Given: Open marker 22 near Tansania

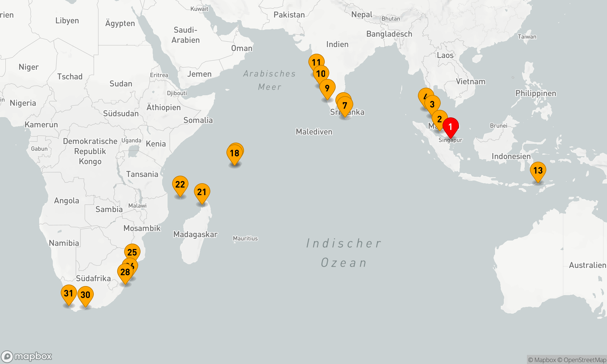Looking at the screenshot, I should tap(180, 184).
